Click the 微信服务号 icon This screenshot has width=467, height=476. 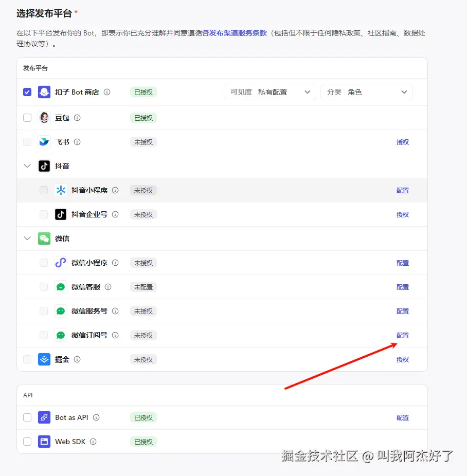point(60,311)
